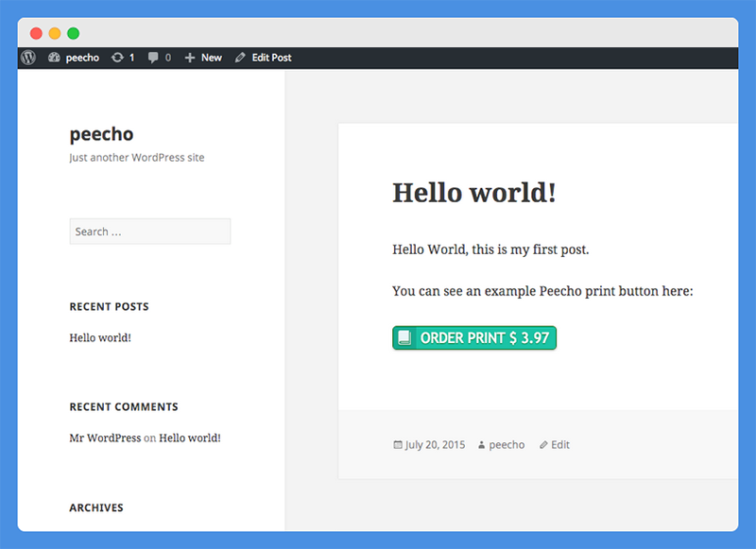756x549 pixels.
Task: Open the peecho site dashboard item
Action: tap(74, 58)
